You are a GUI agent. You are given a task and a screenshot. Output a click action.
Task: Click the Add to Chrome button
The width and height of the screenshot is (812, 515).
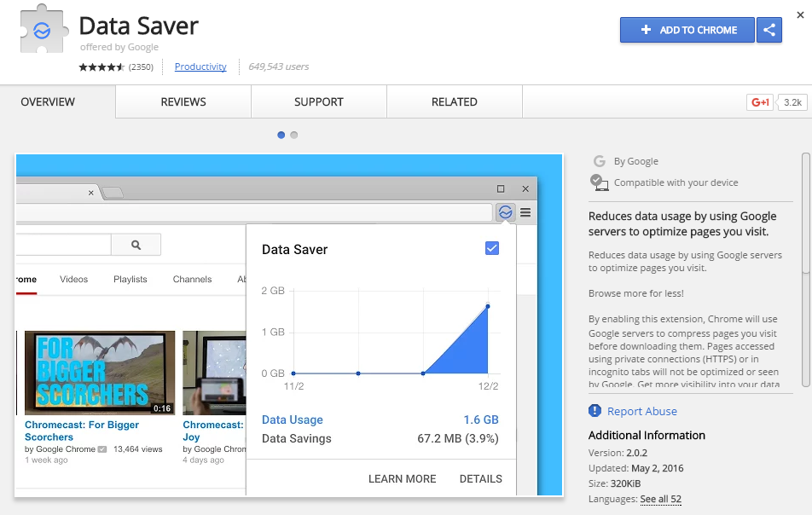tap(687, 30)
